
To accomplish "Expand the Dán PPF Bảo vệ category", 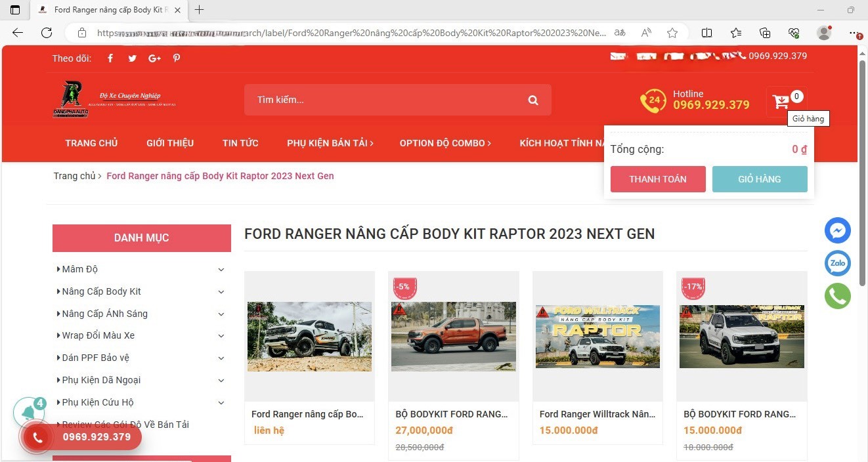I will coord(221,358).
